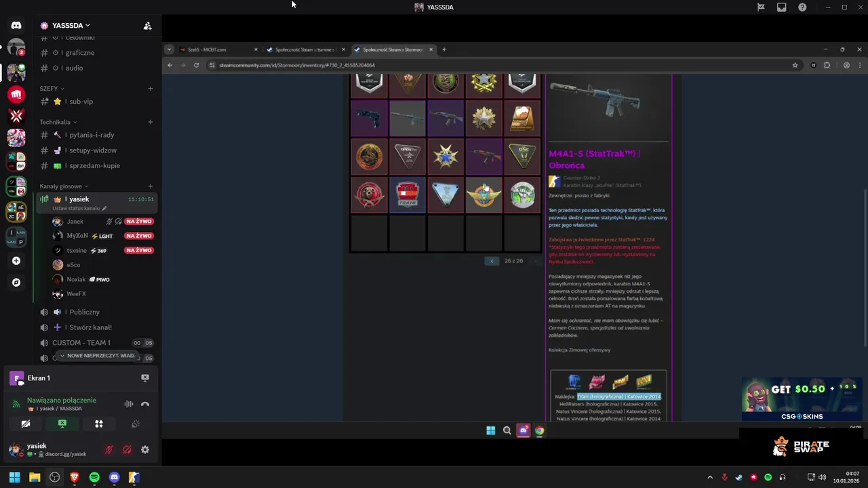Collapse the Kanały głosowe category
Image resolution: width=868 pixels, height=488 pixels.
tap(64, 186)
